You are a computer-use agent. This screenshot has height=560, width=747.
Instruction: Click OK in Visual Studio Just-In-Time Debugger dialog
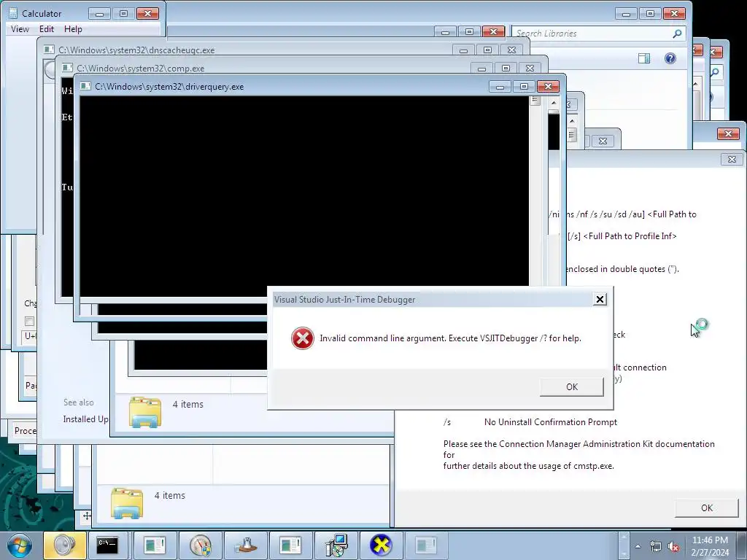(x=572, y=387)
